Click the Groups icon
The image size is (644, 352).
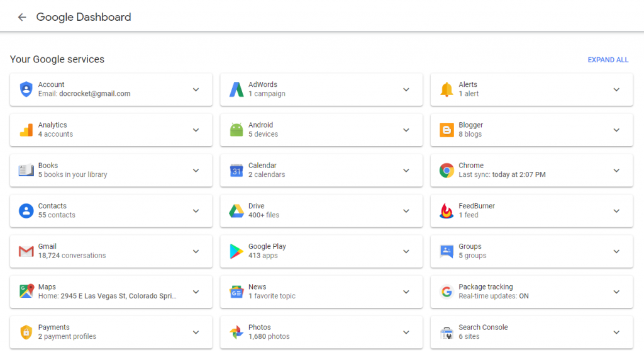click(x=447, y=251)
